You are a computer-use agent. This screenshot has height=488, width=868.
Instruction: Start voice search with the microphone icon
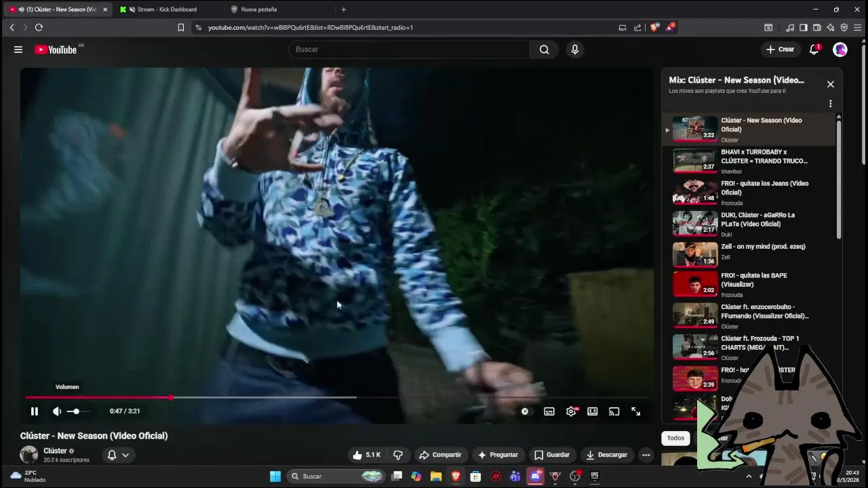[575, 49]
